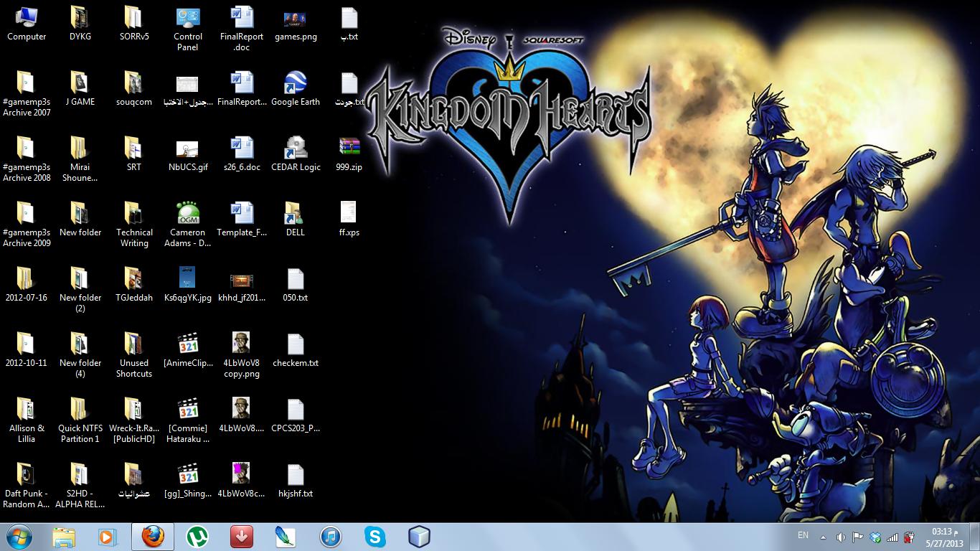Viewport: 980px width, 551px height.
Task: Switch to Firefox on the taskbar
Action: 152,537
